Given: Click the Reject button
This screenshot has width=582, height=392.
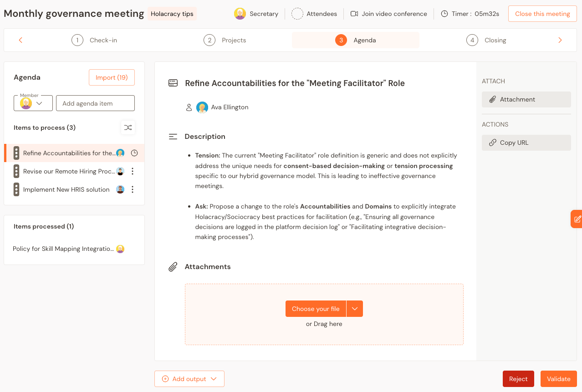Looking at the screenshot, I should (x=518, y=378).
